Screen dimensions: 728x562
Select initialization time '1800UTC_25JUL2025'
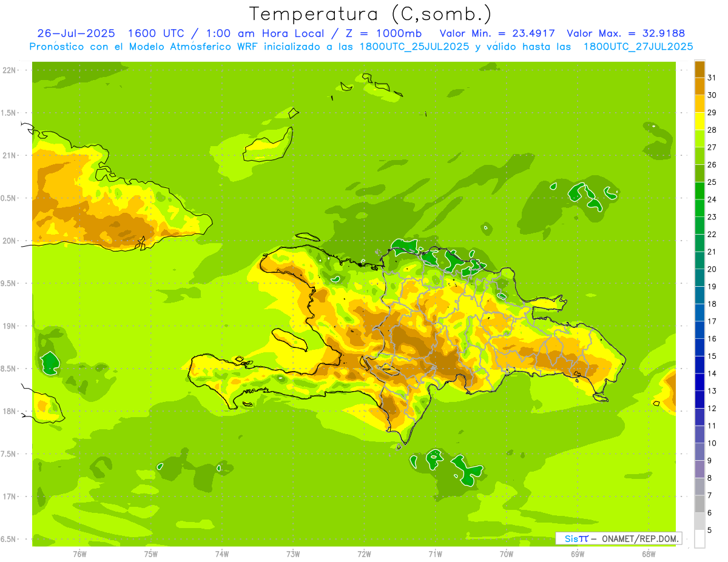tap(415, 47)
